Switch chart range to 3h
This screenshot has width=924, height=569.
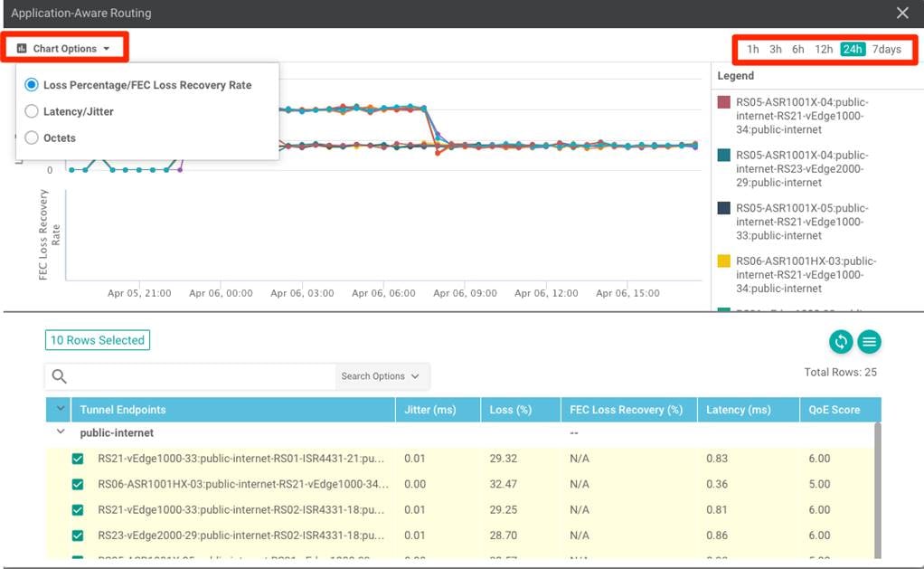(x=776, y=49)
